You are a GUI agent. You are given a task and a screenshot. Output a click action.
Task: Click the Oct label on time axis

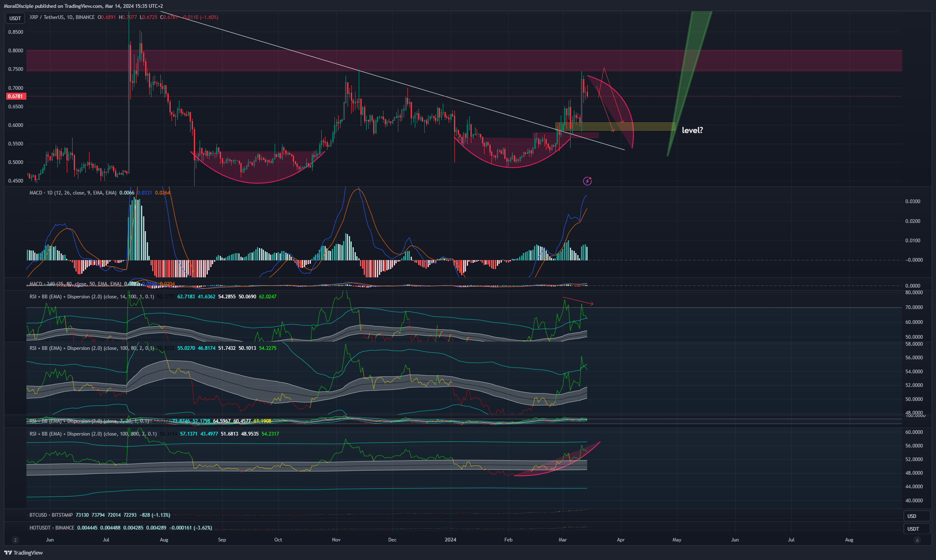[278, 540]
